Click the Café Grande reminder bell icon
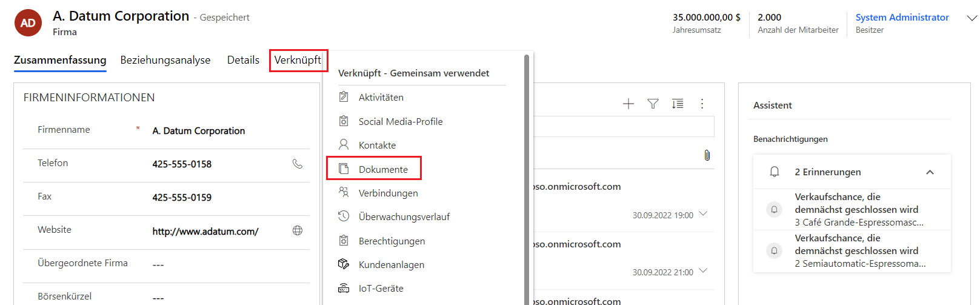 point(774,209)
